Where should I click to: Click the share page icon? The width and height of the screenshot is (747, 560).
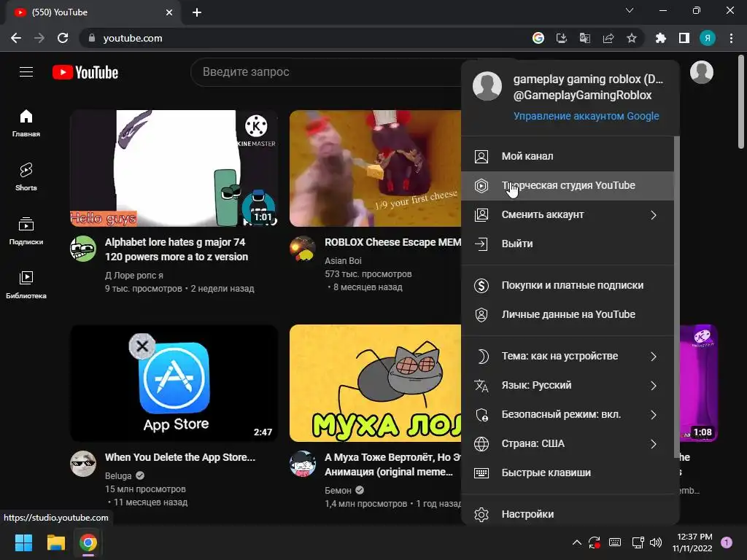tap(608, 38)
